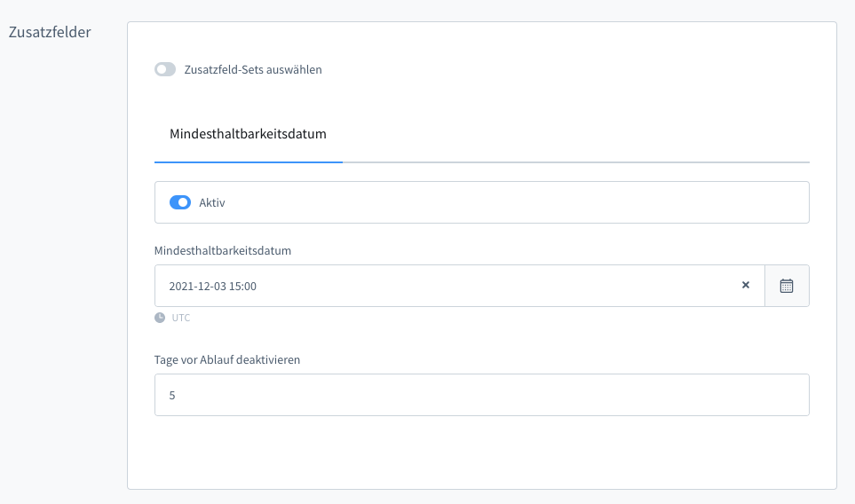Viewport: 855px width, 504px height.
Task: Click the number 5 in the days field
Action: 172,395
